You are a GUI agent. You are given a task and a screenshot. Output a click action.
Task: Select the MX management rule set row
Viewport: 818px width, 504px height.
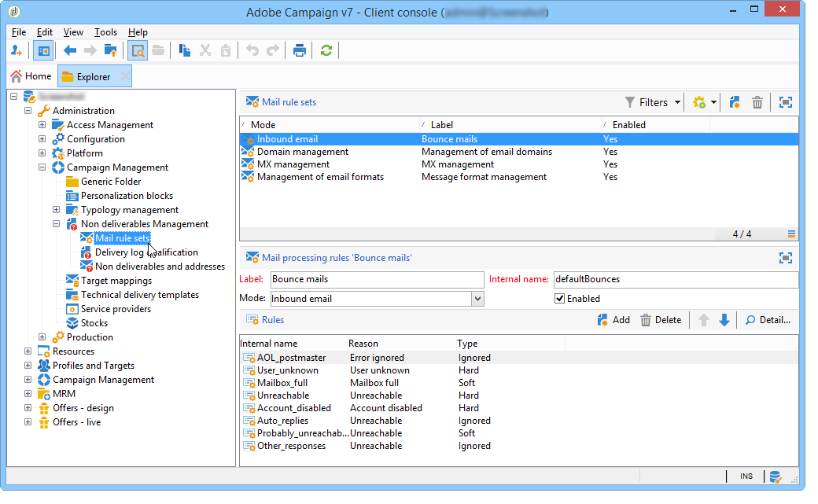pos(518,164)
